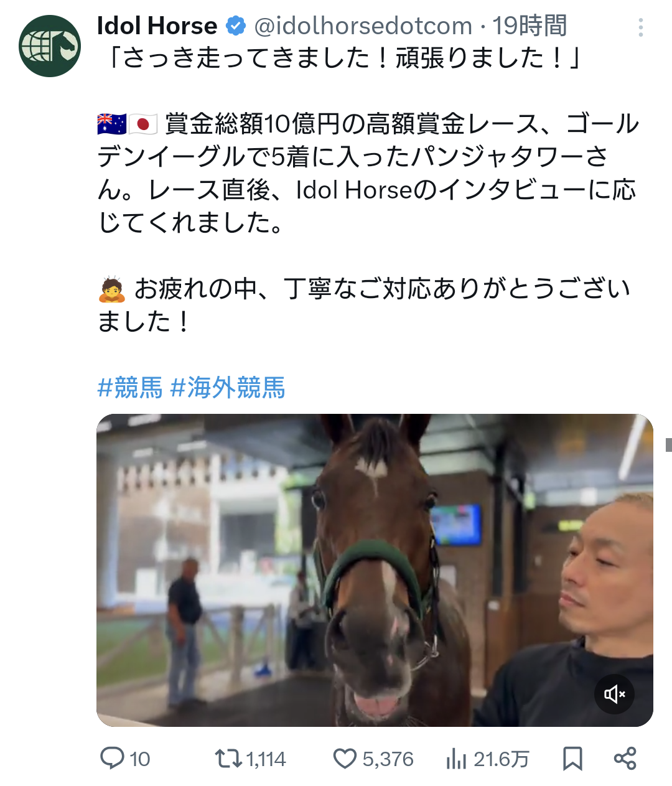Open the 19時間 post timestamp
The height and width of the screenshot is (786, 672).
tap(530, 26)
